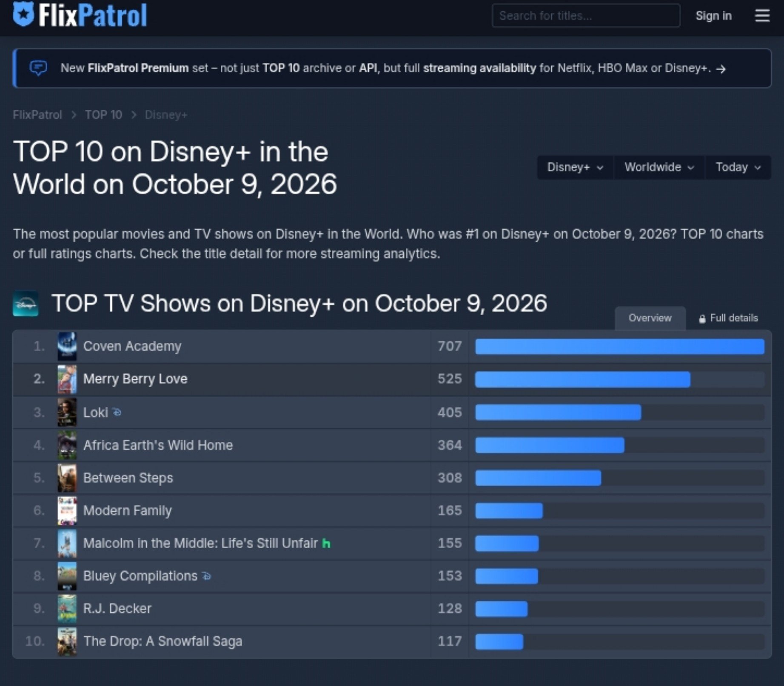Viewport: 784px width, 686px height.
Task: Open the Between Steps poster thumbnail
Action: [67, 478]
